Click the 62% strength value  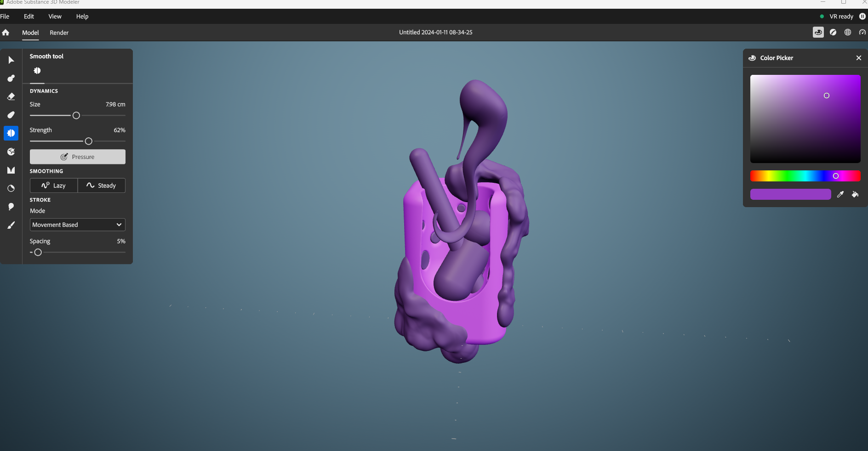120,130
